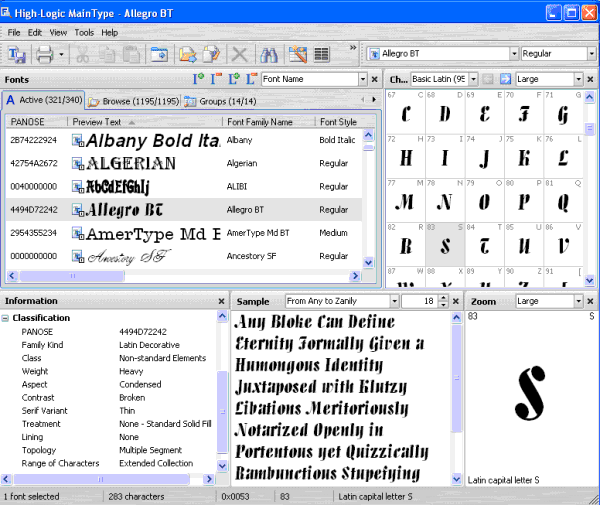The height and width of the screenshot is (505, 600).
Task: Open the Characters panel Large size dropdown
Action: pos(579,79)
